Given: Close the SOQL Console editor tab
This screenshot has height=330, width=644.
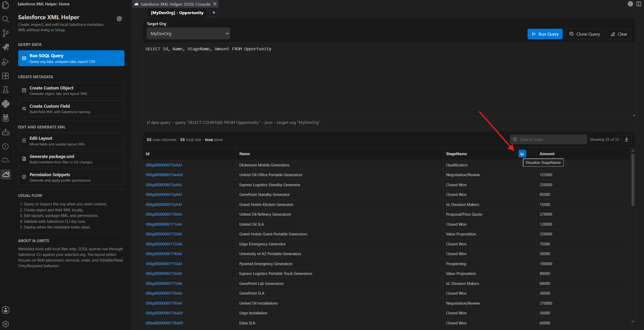Looking at the screenshot, I should (x=215, y=4).
